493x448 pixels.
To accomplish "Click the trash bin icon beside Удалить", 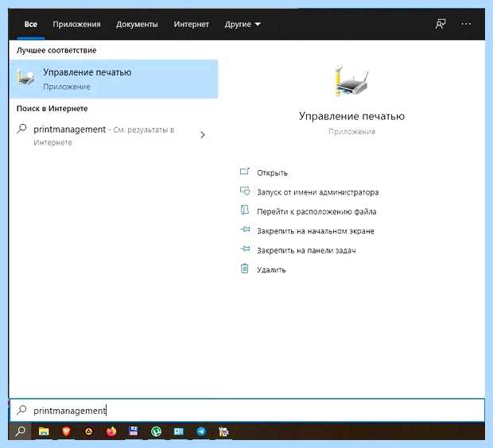I will coord(245,268).
